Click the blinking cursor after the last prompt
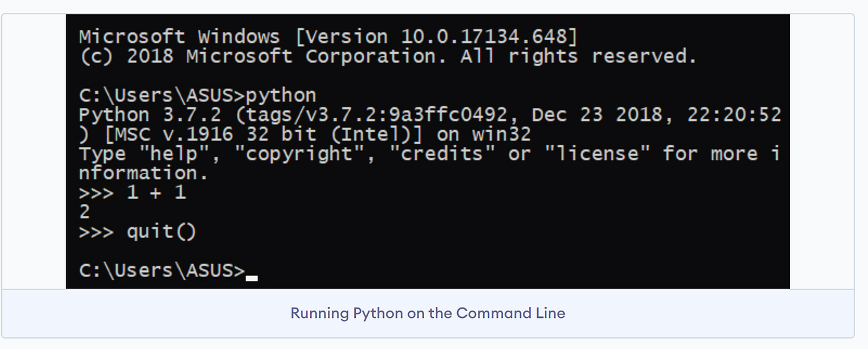Image resolution: width=868 pixels, height=349 pixels. (x=252, y=278)
